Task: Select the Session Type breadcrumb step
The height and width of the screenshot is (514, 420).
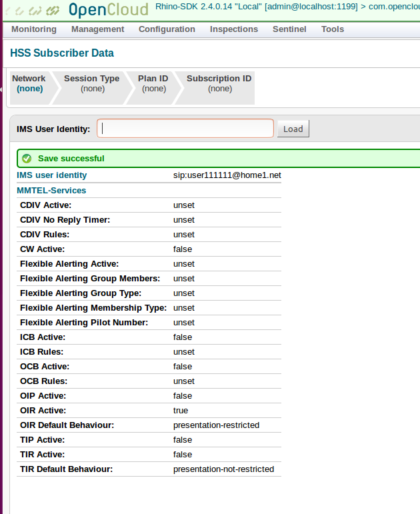Action: [91, 83]
